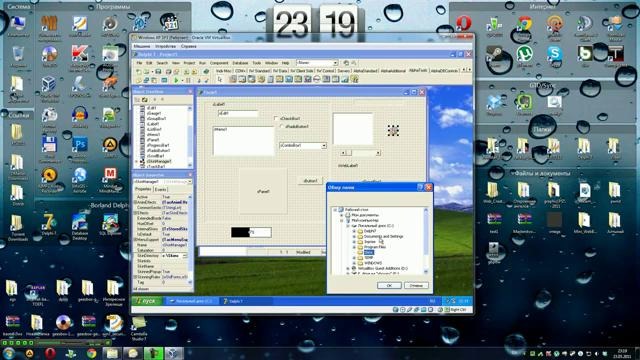Open the VirtualBox desktop shortcut

(x=49, y=84)
